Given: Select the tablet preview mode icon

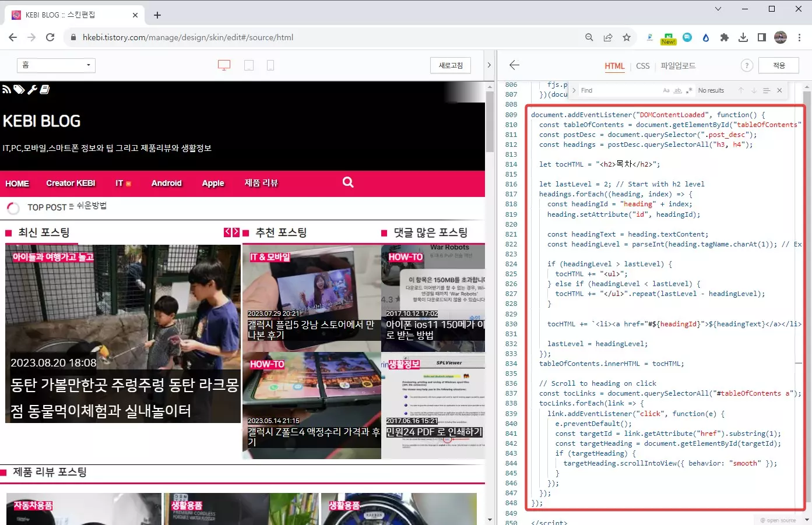Looking at the screenshot, I should (x=248, y=65).
